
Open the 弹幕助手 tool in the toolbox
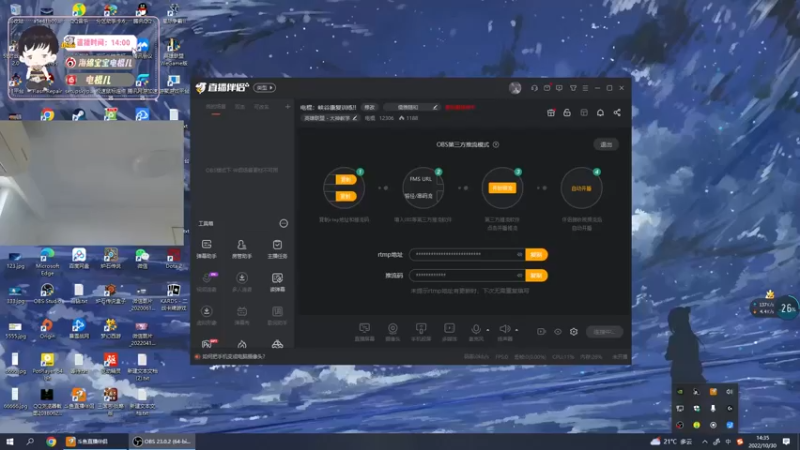tap(207, 249)
